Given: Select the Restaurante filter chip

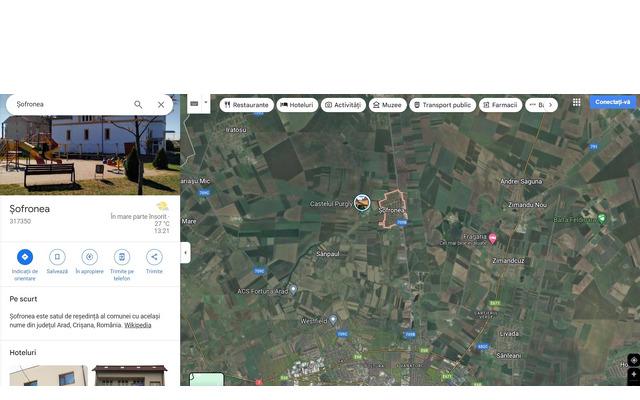Looking at the screenshot, I should pos(246,104).
